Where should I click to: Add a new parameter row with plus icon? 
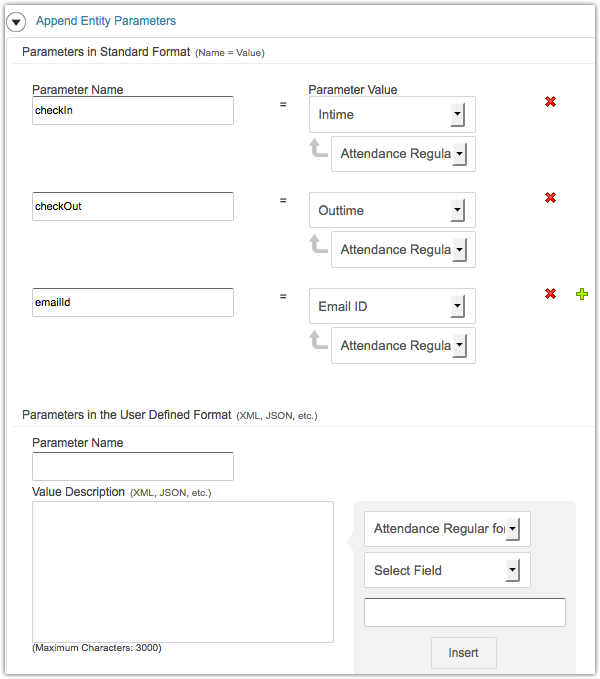[x=582, y=294]
